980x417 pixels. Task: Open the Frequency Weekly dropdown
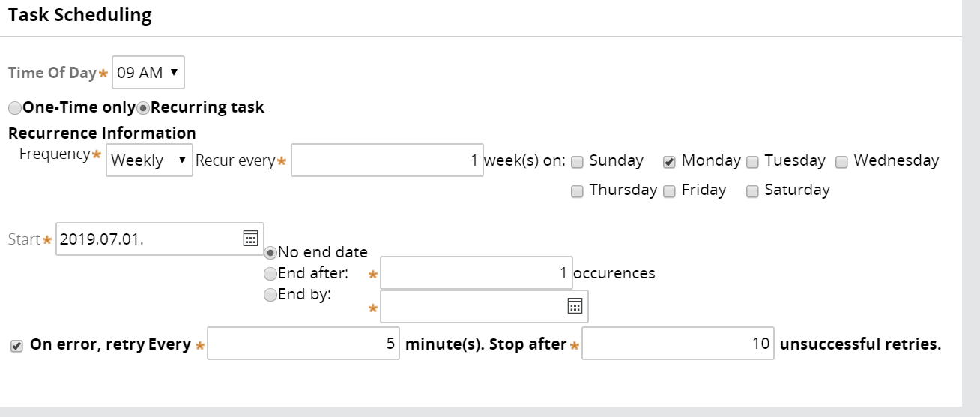click(149, 160)
